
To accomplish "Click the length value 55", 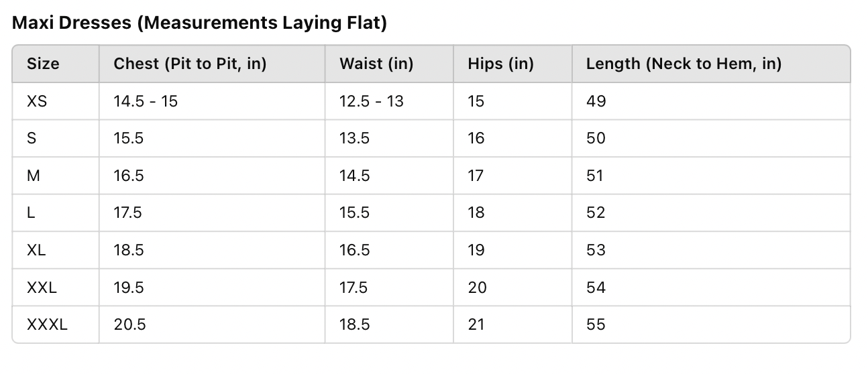I will (596, 325).
